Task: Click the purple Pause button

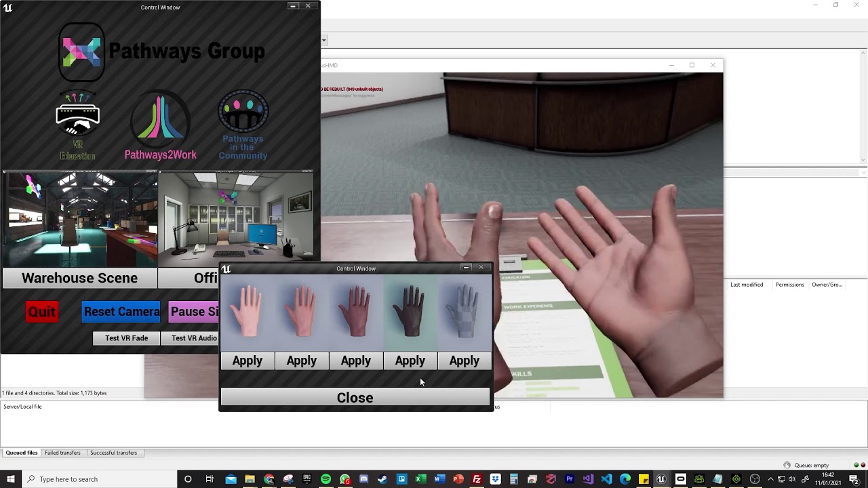Action: coord(194,312)
